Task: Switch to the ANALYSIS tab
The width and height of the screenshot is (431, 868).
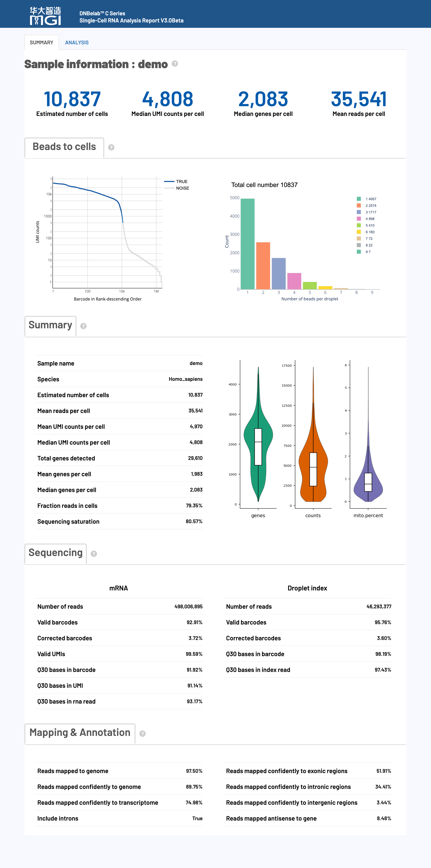Action: click(x=76, y=42)
